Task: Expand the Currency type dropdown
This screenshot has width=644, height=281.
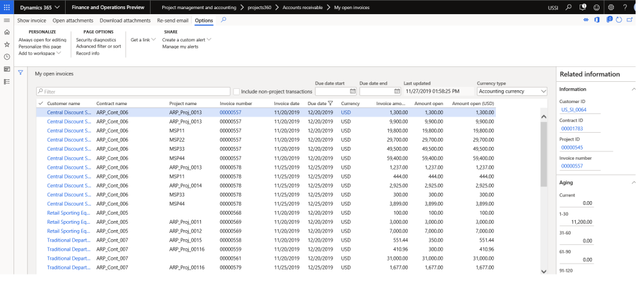Action: (543, 92)
